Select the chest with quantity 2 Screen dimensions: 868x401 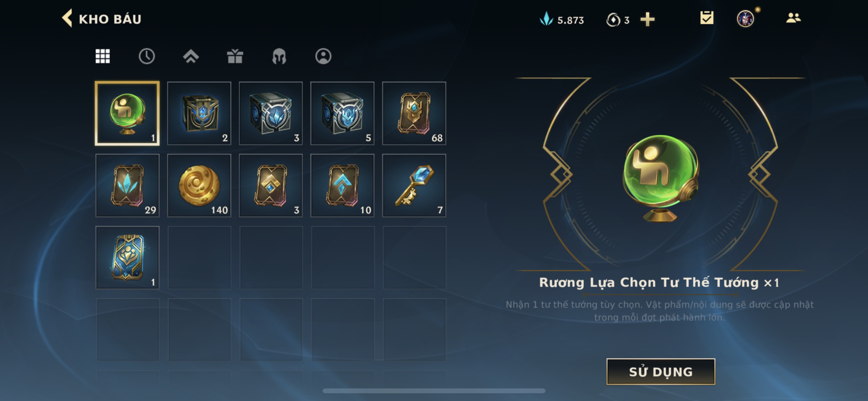click(x=199, y=113)
